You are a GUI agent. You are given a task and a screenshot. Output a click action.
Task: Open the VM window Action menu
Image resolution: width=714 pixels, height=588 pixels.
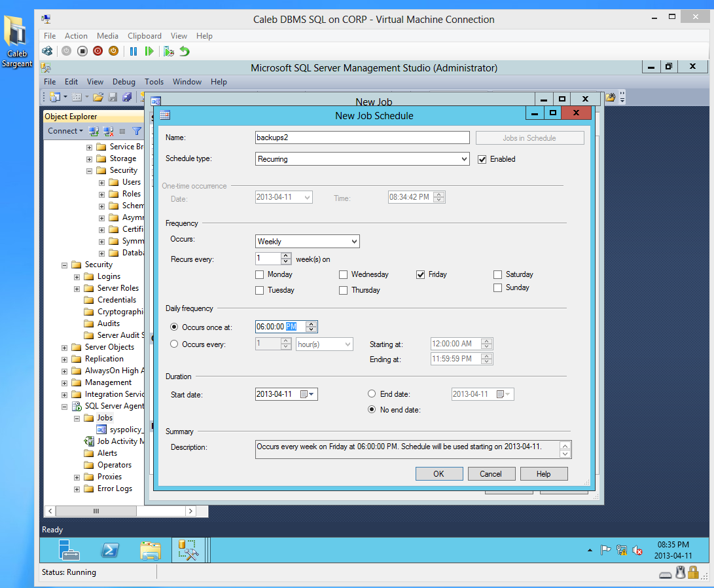(76, 36)
